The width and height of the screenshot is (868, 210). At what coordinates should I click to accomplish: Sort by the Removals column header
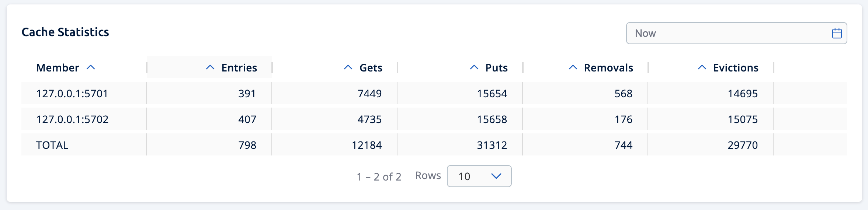(608, 68)
